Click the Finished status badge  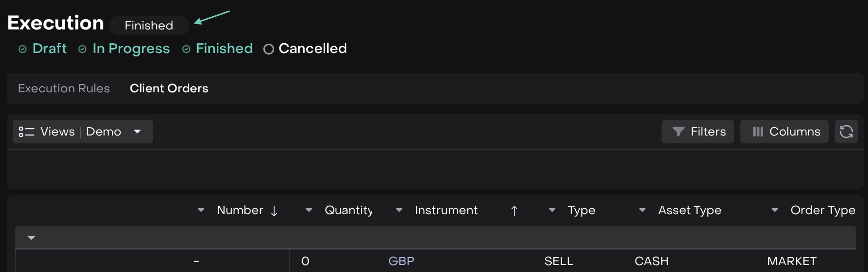tap(149, 26)
